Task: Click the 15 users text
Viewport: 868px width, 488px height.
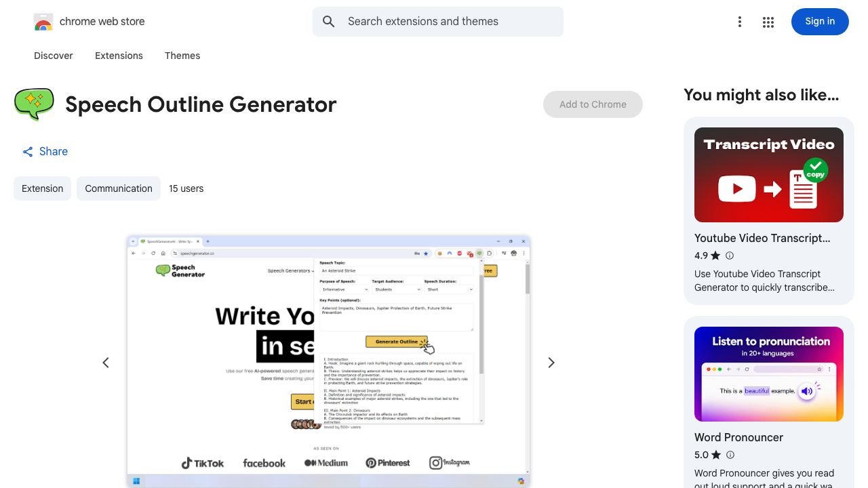Action: pyautogui.click(x=186, y=188)
